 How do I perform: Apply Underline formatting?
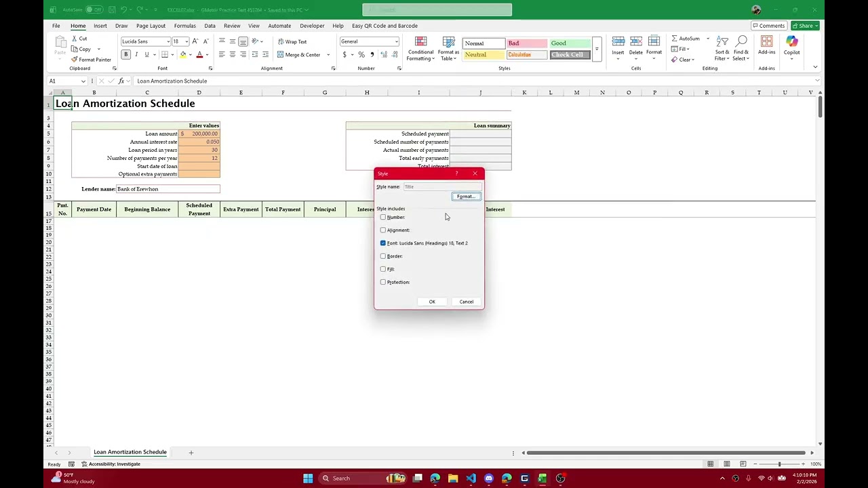[x=146, y=54]
